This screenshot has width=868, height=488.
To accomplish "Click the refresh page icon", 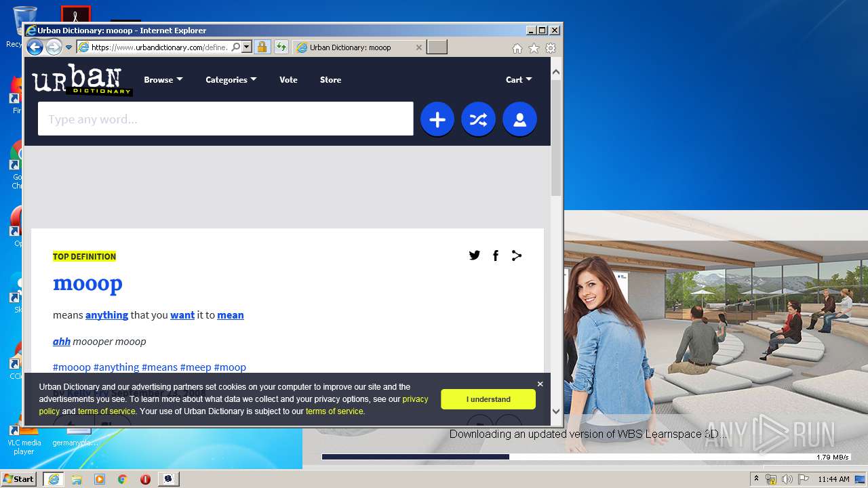I will point(281,47).
